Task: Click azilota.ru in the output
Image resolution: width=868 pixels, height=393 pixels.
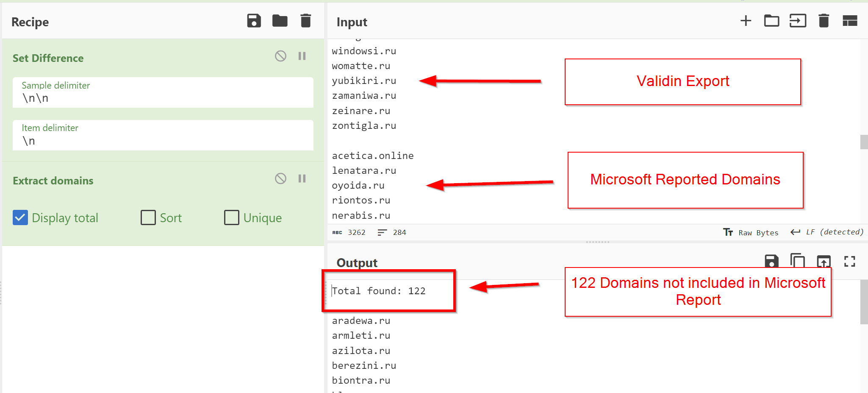Action: [361, 351]
